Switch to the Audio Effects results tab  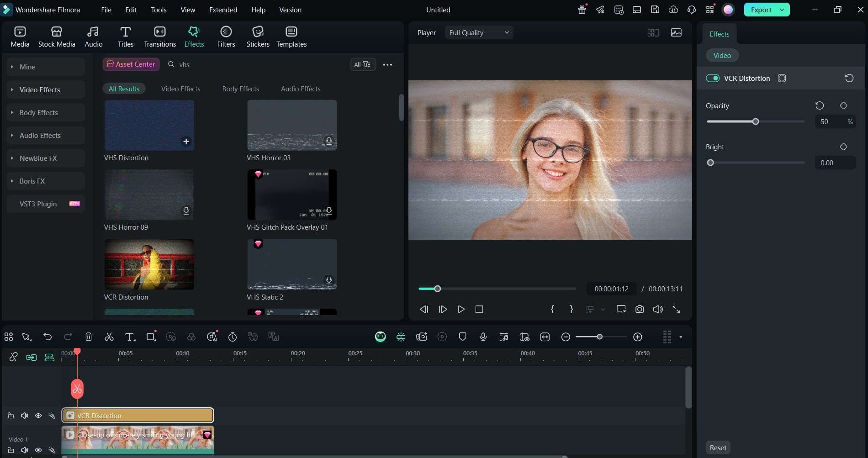click(x=301, y=89)
